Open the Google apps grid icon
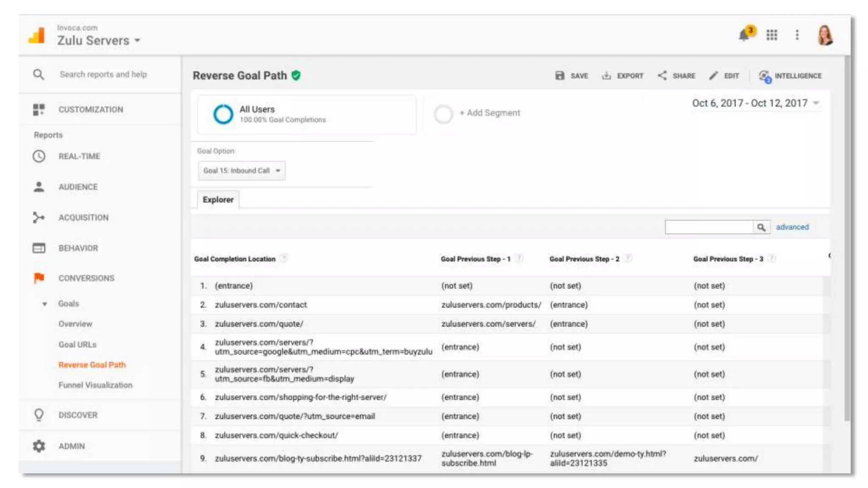The image size is (868, 488). click(x=772, y=35)
